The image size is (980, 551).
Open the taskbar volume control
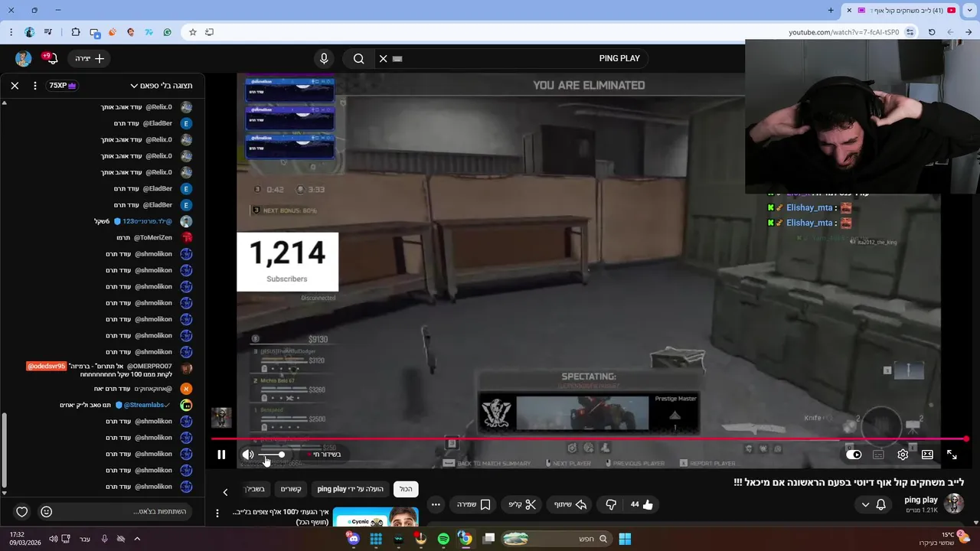[53, 539]
